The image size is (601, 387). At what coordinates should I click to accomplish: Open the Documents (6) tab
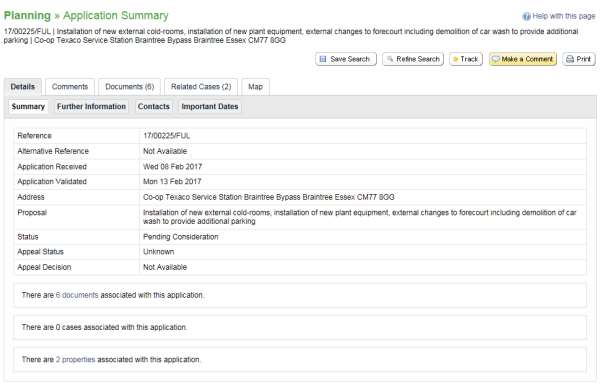(x=130, y=87)
